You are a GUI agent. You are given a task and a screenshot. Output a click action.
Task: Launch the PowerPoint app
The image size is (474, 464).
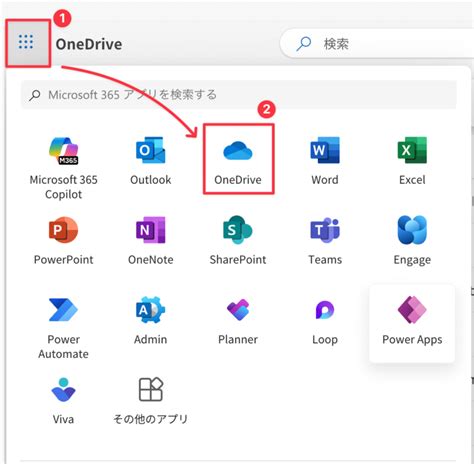point(63,241)
